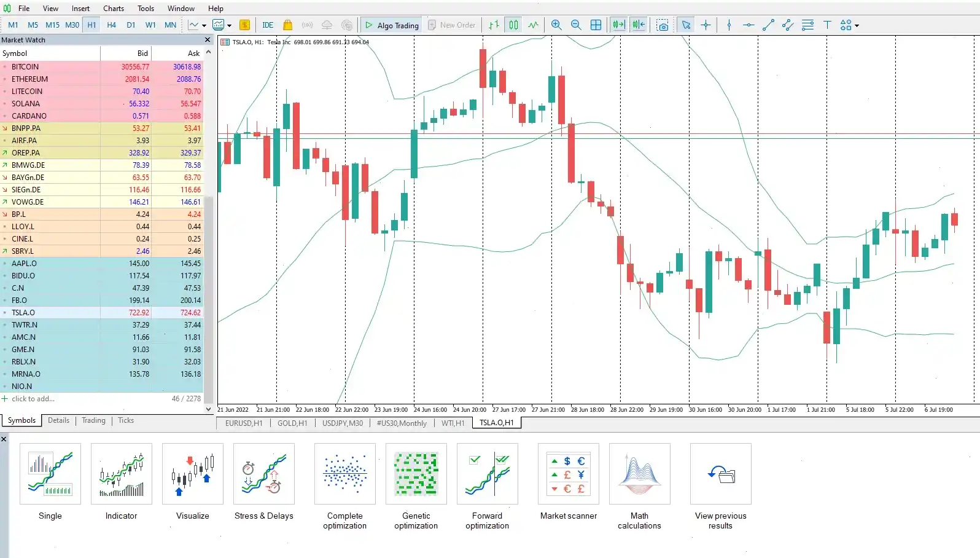Switch chart to line chart mode
The image size is (980, 558).
point(533,25)
